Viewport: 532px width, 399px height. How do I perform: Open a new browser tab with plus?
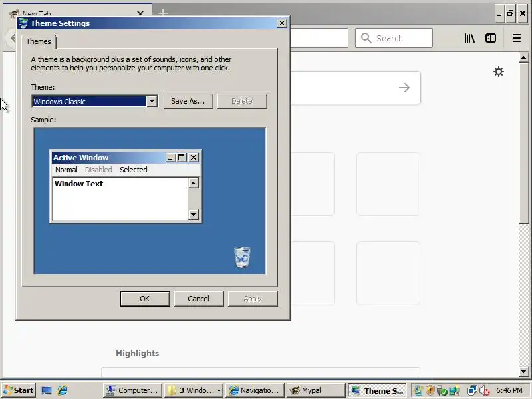[163, 13]
